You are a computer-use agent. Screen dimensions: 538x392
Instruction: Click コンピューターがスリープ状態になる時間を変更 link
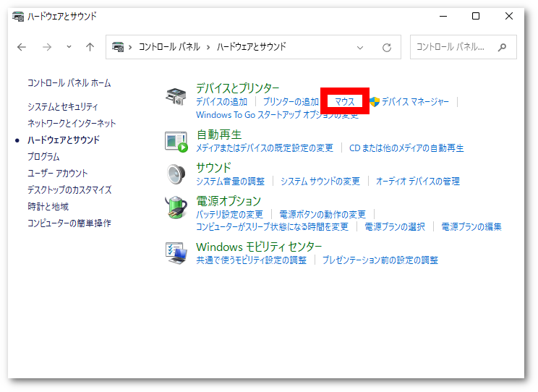pyautogui.click(x=272, y=227)
